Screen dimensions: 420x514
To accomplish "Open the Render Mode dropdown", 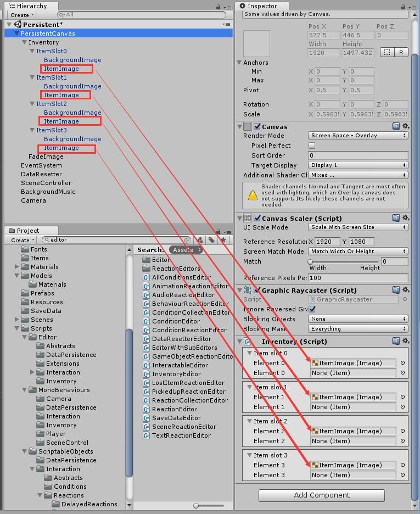I will pos(358,136).
